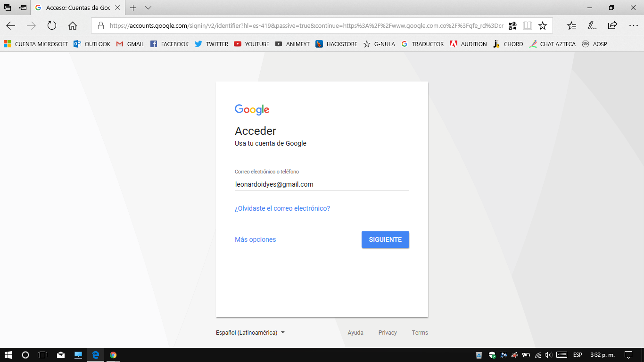Open the Hub favorites list
Viewport: 644px width, 362px height.
(571, 26)
